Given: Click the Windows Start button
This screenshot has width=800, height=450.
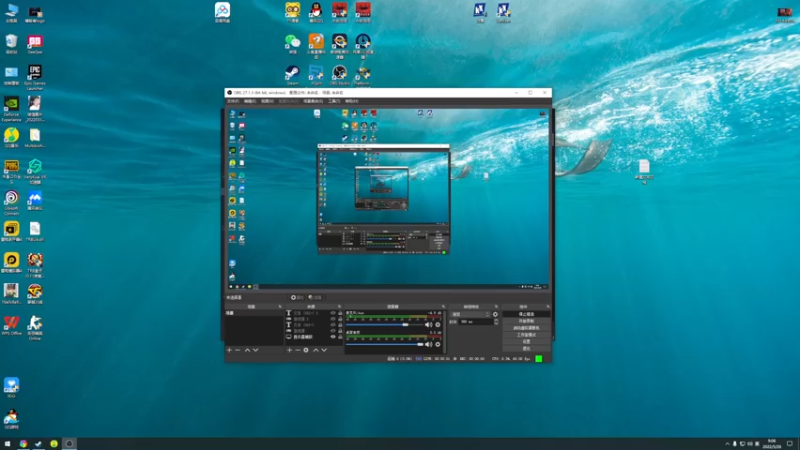Looking at the screenshot, I should pos(7,443).
